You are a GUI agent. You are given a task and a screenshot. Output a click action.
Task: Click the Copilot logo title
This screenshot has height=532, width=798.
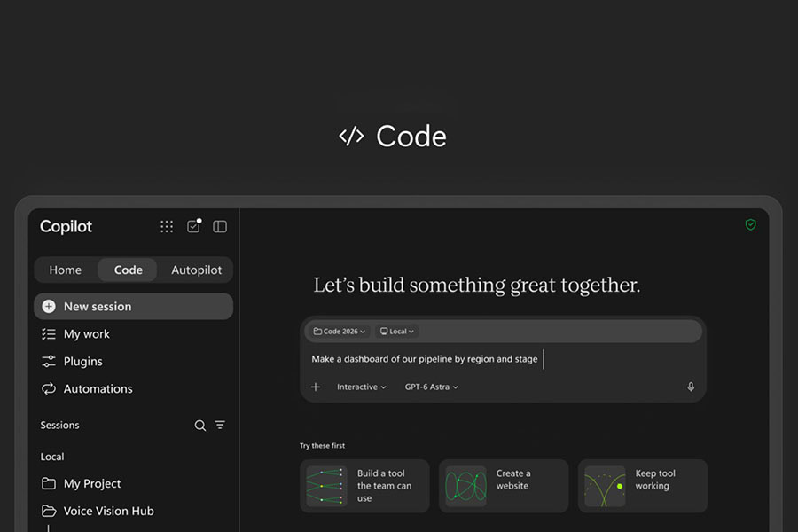click(66, 227)
